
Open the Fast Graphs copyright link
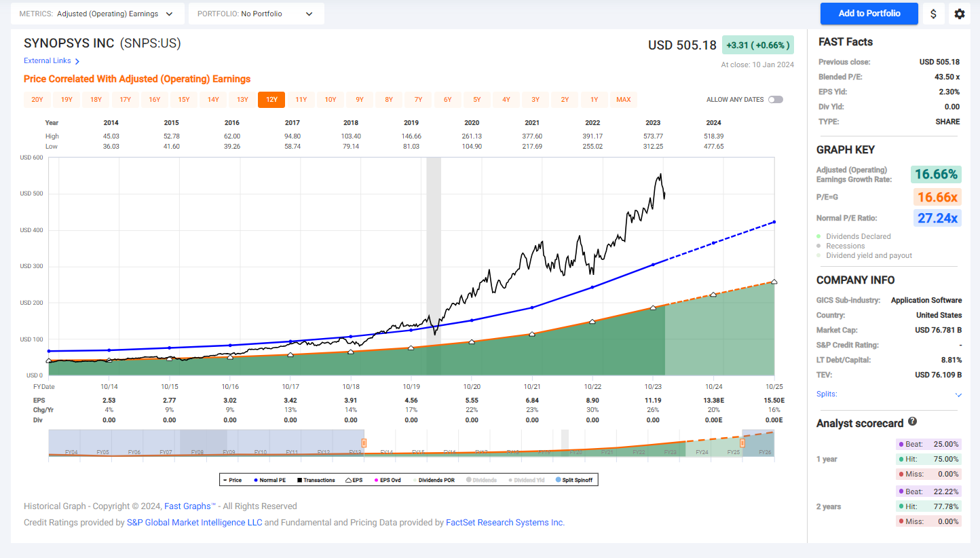coord(190,506)
